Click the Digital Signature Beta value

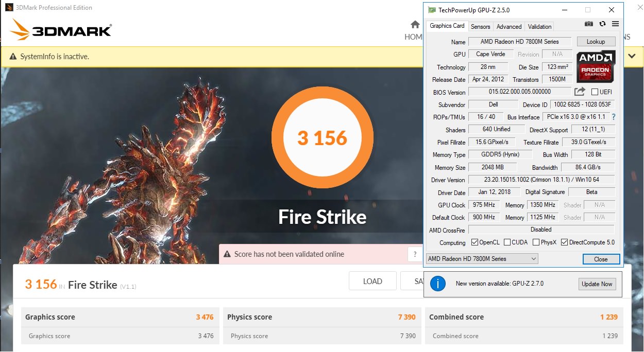pos(591,192)
